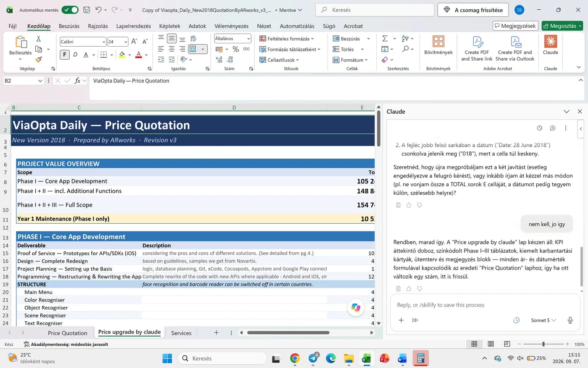The height and width of the screenshot is (368, 588).
Task: Open the font size 24 dropdown
Action: point(126,42)
